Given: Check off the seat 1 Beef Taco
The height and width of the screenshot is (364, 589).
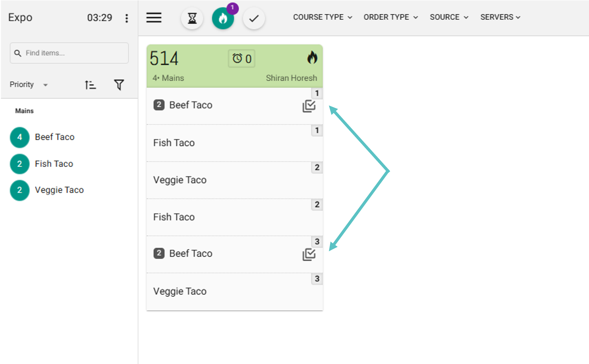Looking at the screenshot, I should click(x=309, y=106).
